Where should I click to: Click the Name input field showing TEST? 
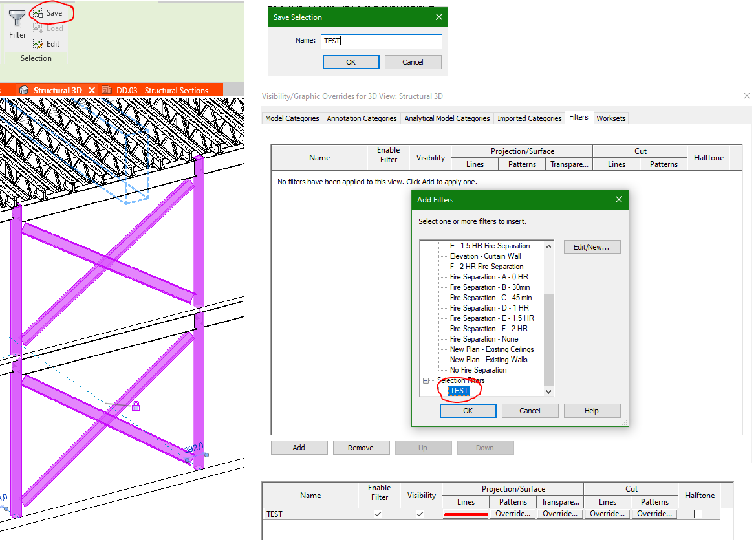[381, 41]
